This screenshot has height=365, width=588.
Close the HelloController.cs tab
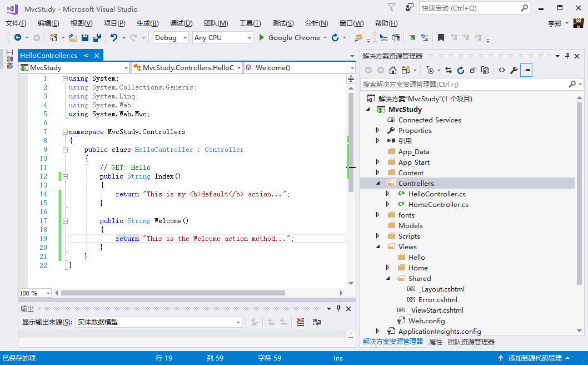pyautogui.click(x=97, y=56)
